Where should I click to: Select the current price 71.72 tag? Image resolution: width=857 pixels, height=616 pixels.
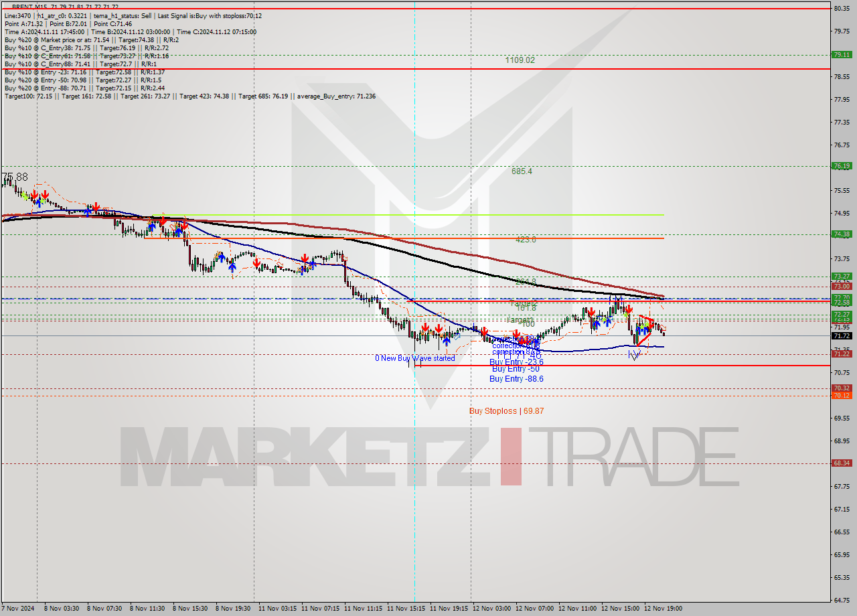click(841, 335)
